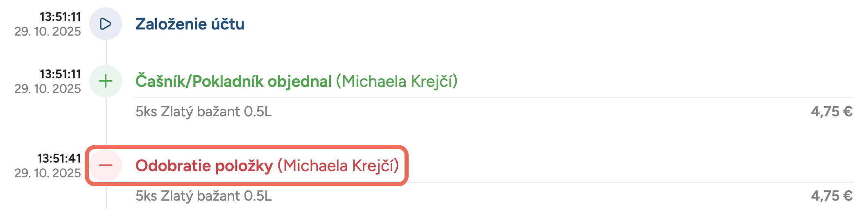The height and width of the screenshot is (217, 868).
Task: Click the play icon beside Založenie účtu
Action: (106, 24)
